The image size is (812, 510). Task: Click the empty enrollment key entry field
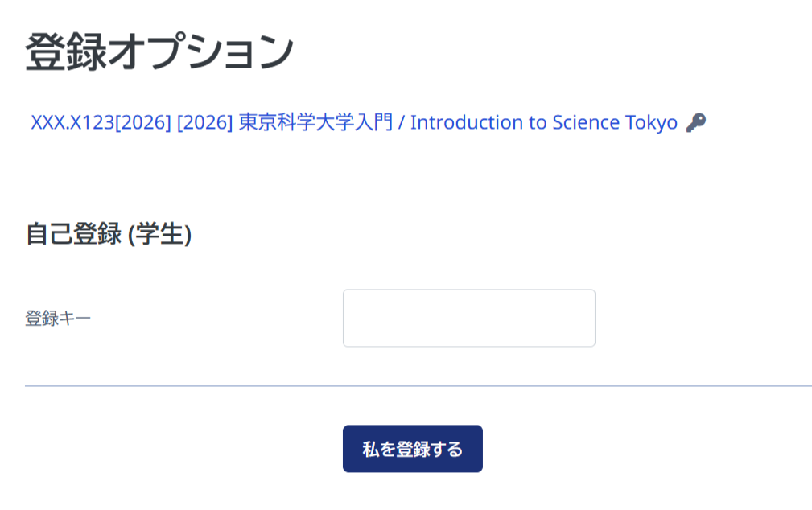coord(469,318)
